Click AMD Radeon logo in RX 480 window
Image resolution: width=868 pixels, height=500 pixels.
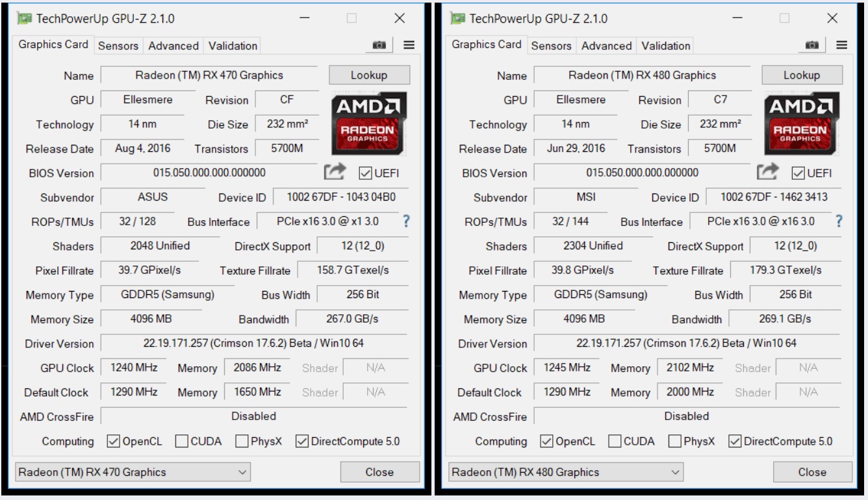(x=802, y=123)
